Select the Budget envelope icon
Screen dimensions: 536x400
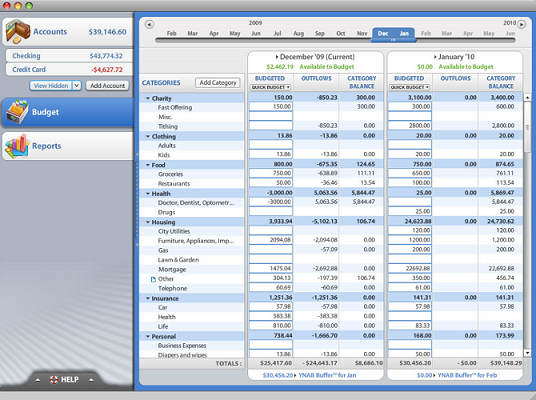coord(17,112)
